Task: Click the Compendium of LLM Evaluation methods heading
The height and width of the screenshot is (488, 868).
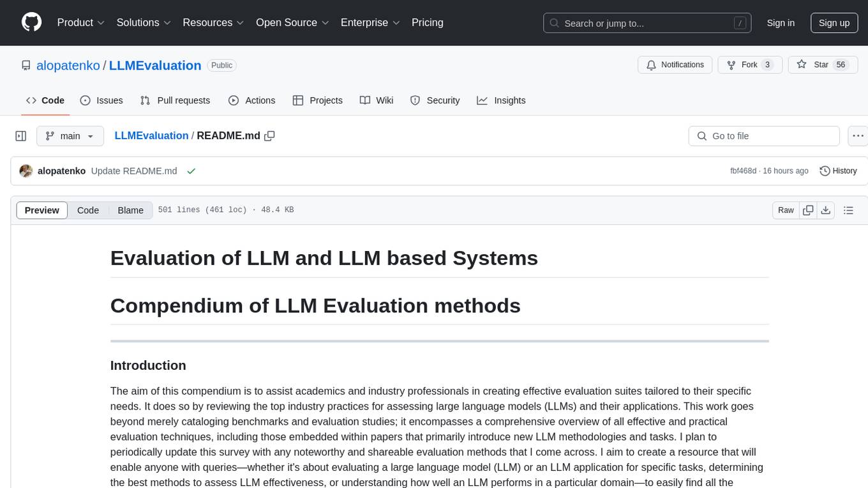Action: point(315,306)
